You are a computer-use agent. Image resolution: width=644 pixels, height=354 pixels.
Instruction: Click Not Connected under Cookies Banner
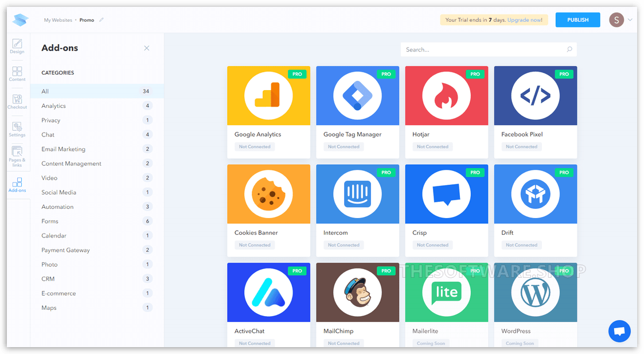[255, 244]
